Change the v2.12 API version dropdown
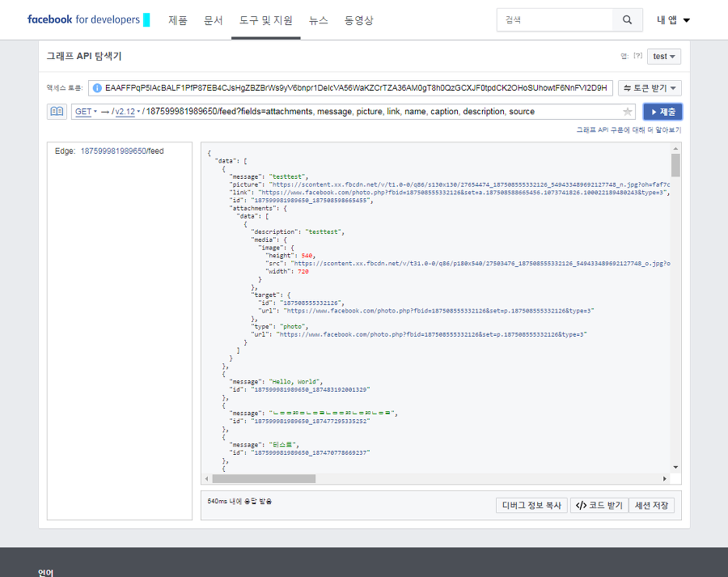This screenshot has height=577, width=728. click(x=127, y=112)
